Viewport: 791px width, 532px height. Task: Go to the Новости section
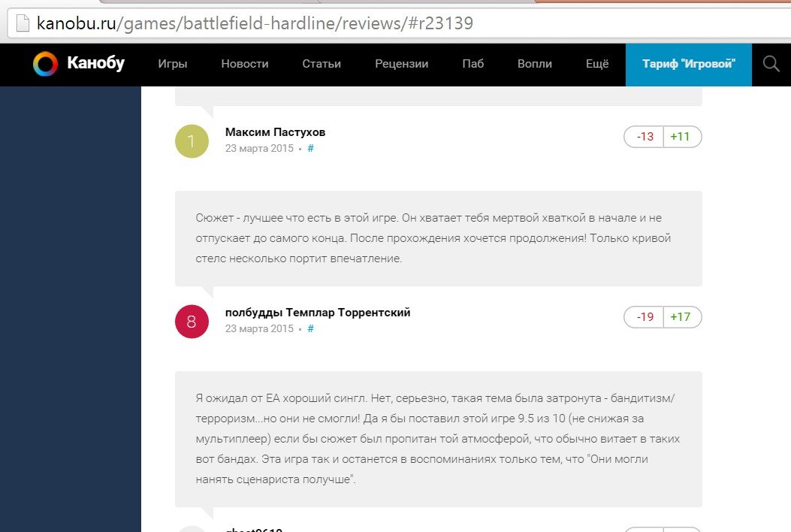point(245,64)
